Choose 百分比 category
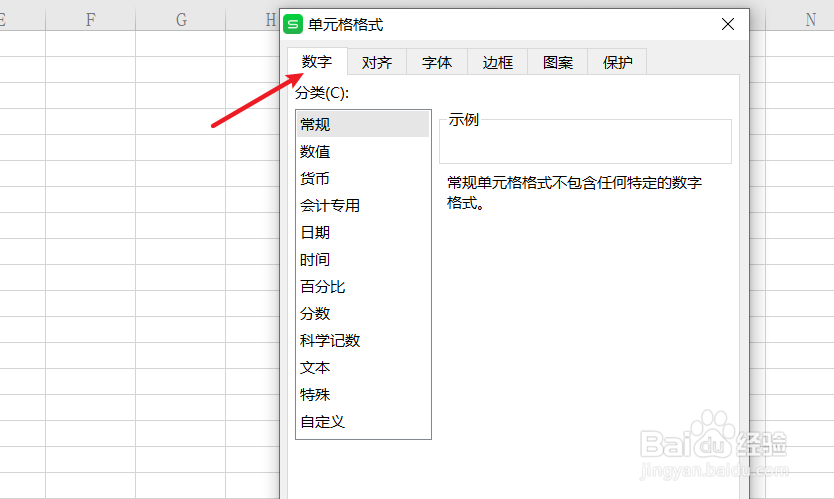Viewport: 834px width, 499px height. click(363, 287)
